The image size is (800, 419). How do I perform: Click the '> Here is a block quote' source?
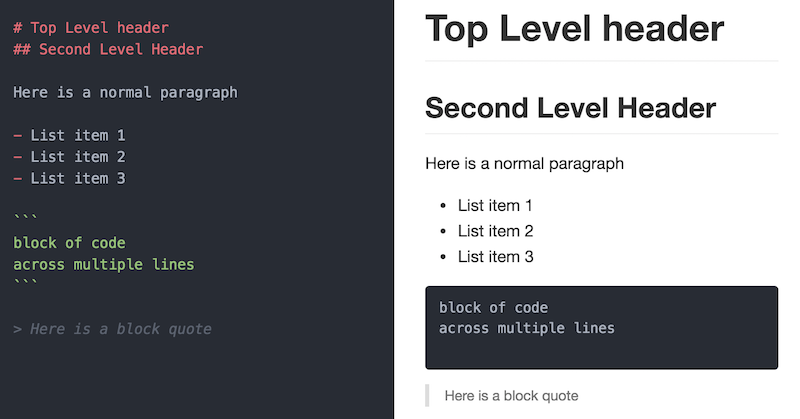pyautogui.click(x=112, y=329)
